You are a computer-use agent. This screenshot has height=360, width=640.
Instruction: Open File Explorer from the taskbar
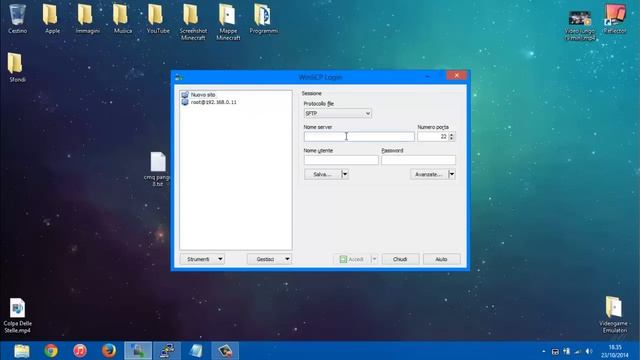click(x=22, y=351)
